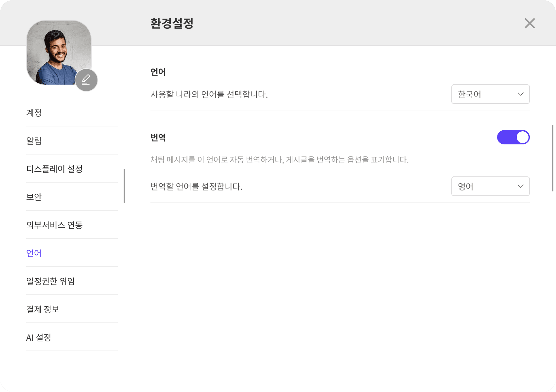Click the profile photo thumbnail
This screenshot has width=556, height=392.
(x=59, y=53)
